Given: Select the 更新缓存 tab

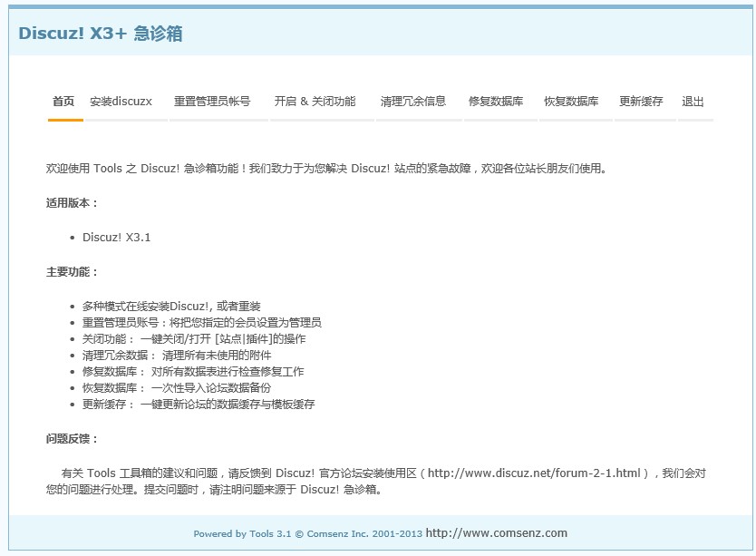Looking at the screenshot, I should pyautogui.click(x=641, y=102).
